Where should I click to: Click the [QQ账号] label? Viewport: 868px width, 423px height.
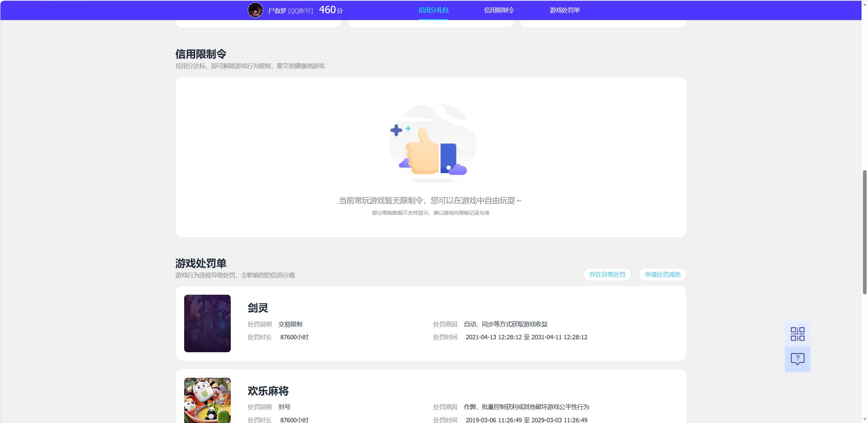[x=301, y=11]
